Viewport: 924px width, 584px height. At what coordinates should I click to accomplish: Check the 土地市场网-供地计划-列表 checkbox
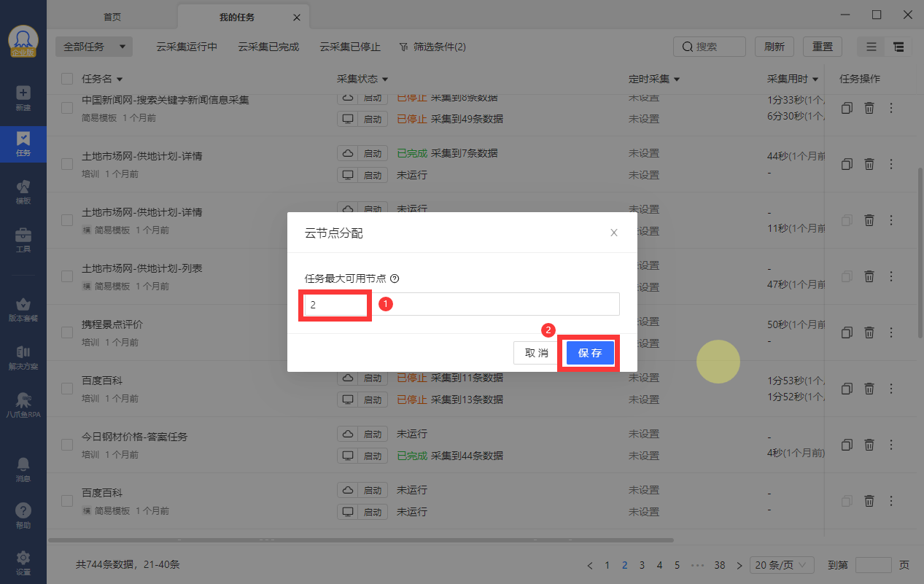click(67, 276)
